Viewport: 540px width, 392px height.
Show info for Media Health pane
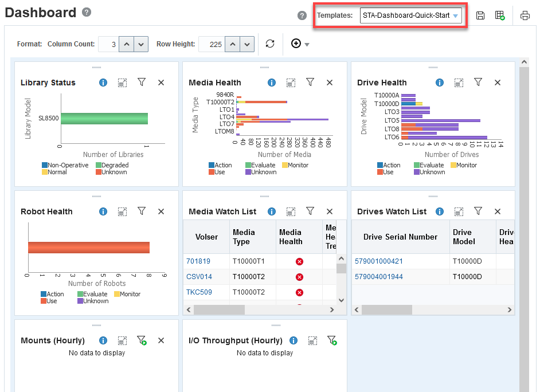click(272, 83)
